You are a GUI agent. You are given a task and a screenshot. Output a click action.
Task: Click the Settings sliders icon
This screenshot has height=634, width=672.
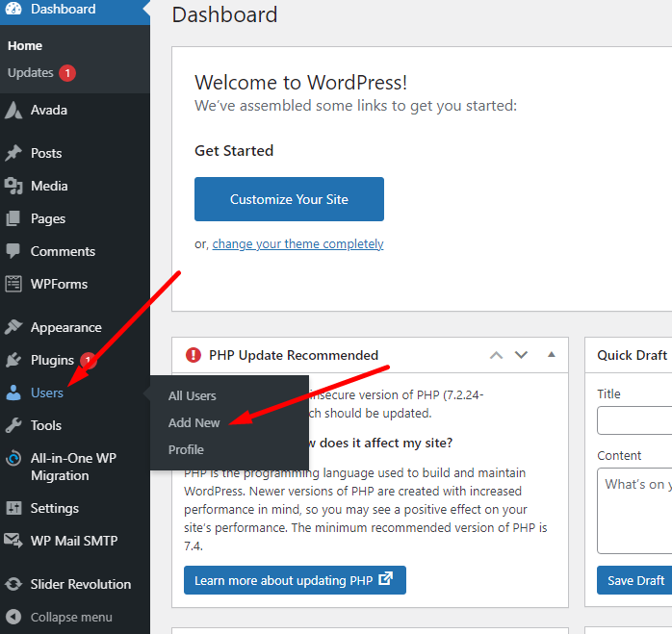pos(13,508)
